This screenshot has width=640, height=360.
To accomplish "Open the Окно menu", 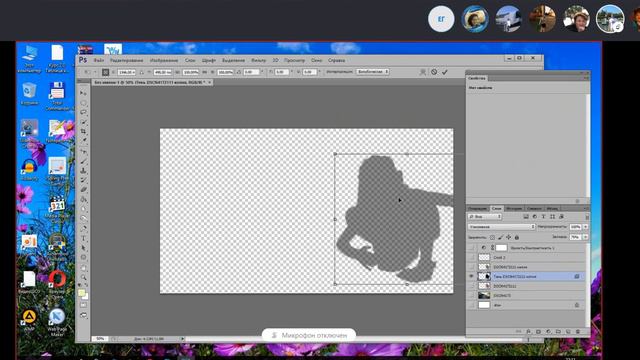I will (x=316, y=60).
